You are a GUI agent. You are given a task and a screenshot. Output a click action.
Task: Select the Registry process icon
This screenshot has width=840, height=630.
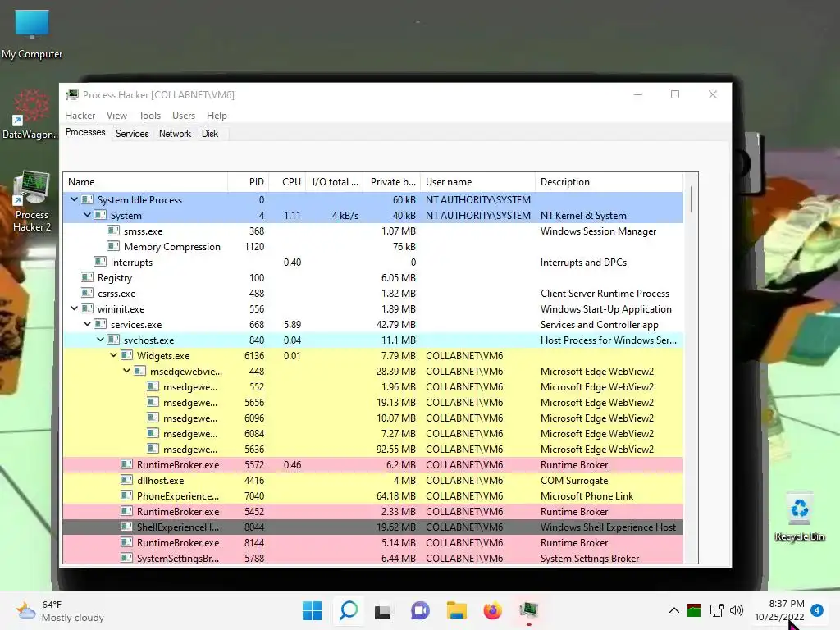(x=87, y=277)
